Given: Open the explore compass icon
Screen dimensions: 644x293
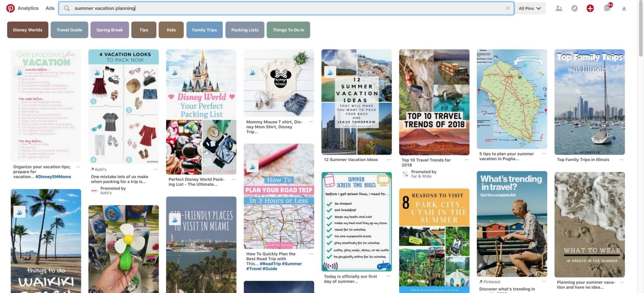Looking at the screenshot, I should pos(575,8).
